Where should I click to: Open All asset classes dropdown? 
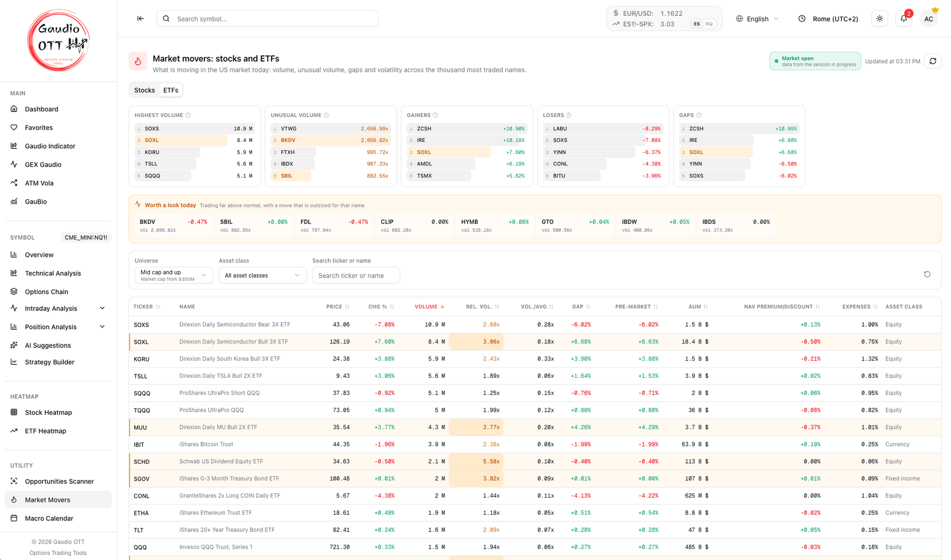(x=263, y=275)
